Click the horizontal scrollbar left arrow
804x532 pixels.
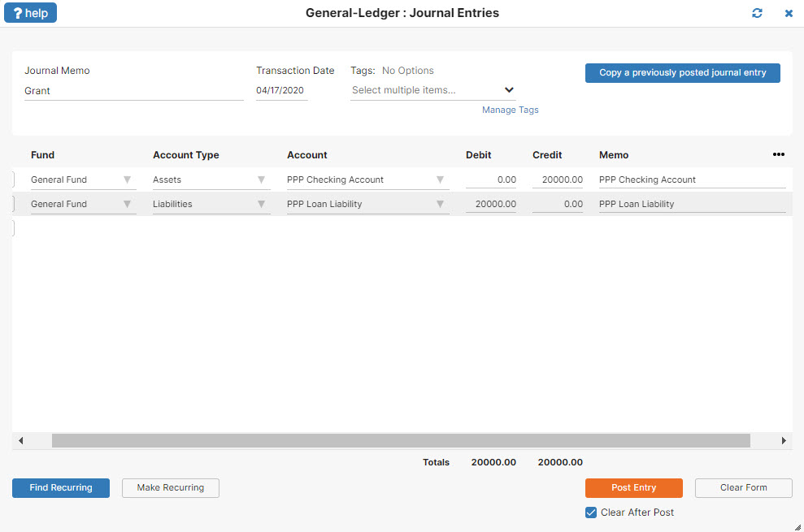coord(20,440)
